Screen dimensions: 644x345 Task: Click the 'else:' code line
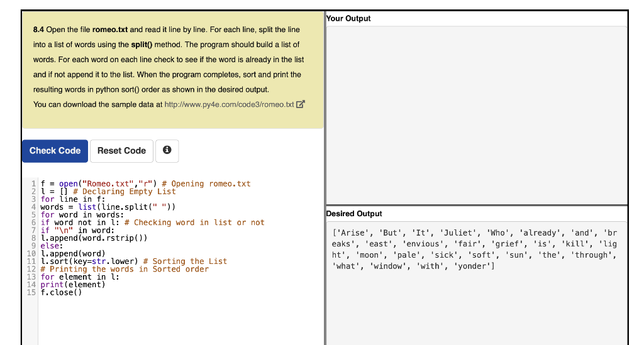pyautogui.click(x=52, y=246)
